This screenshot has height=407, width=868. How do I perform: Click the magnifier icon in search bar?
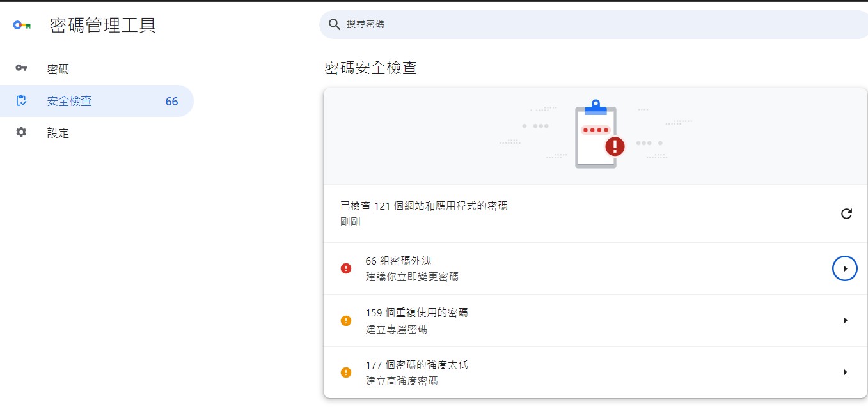tap(334, 24)
